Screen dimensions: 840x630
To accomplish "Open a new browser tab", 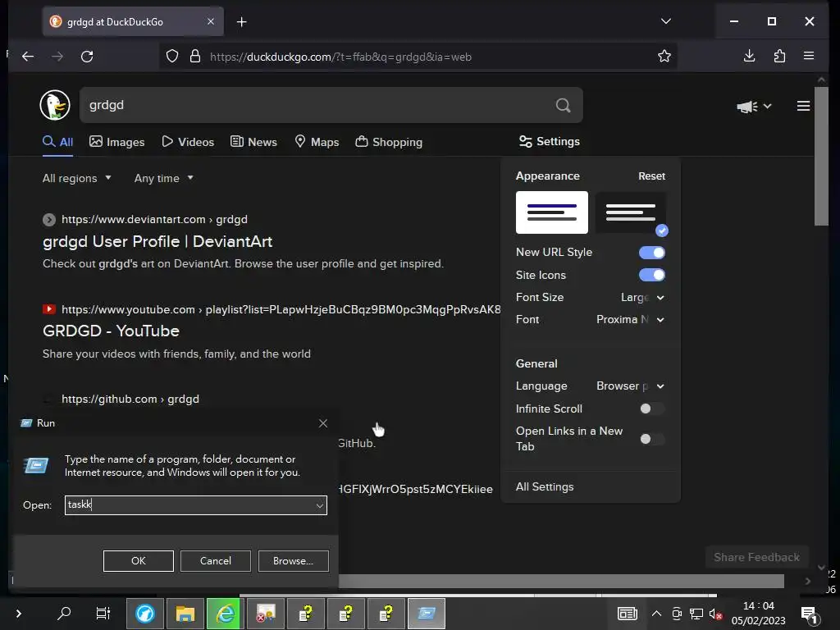I will click(242, 22).
